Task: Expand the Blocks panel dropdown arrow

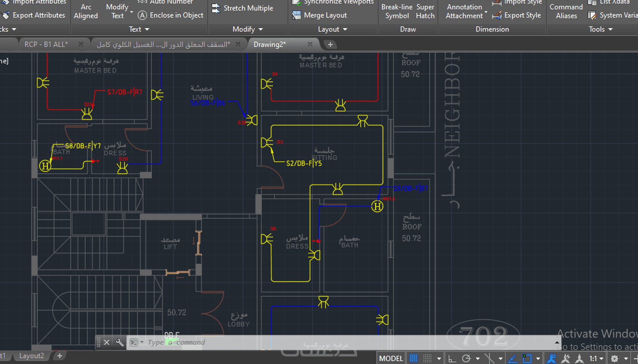Action: (x=14, y=29)
